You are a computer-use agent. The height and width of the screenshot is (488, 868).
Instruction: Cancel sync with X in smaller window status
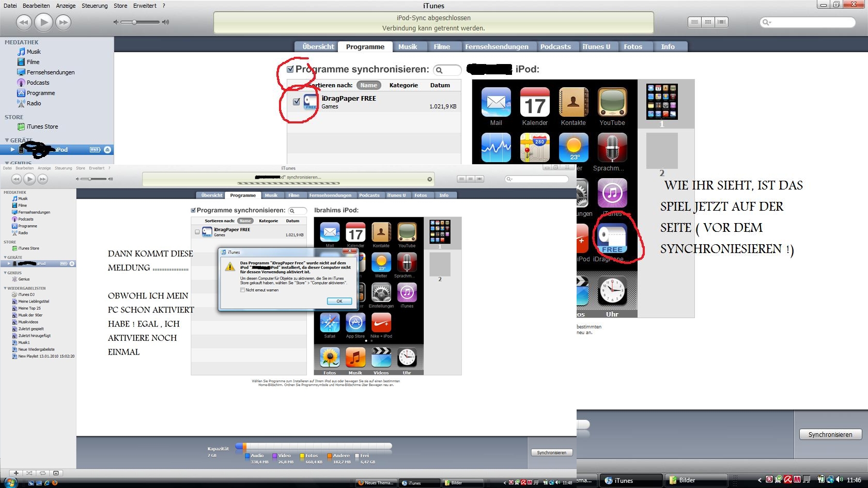(429, 179)
